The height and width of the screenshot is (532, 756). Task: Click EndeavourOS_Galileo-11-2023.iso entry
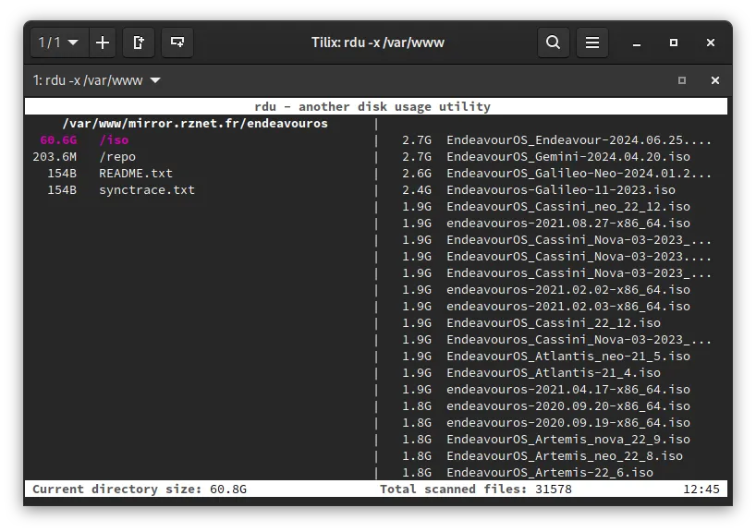pos(560,189)
